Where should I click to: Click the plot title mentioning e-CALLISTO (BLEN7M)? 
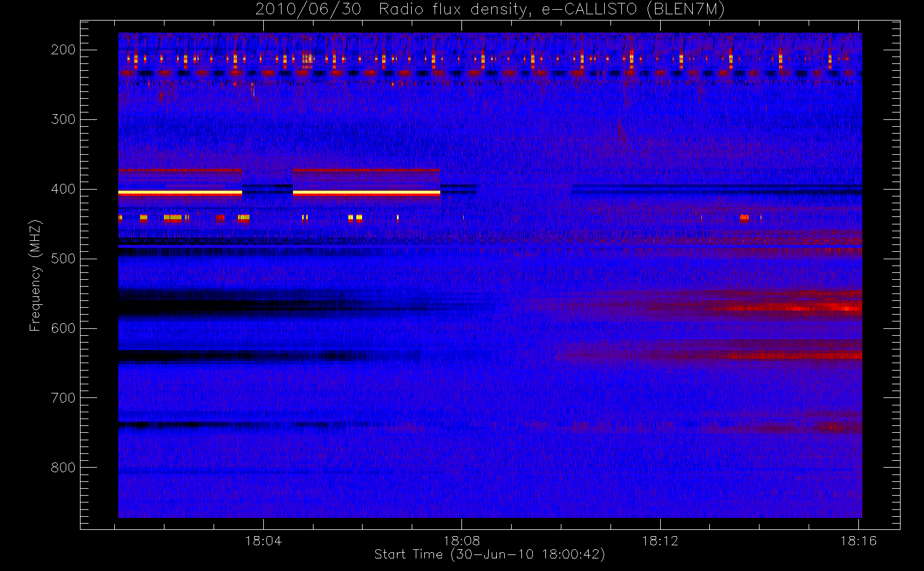click(490, 10)
